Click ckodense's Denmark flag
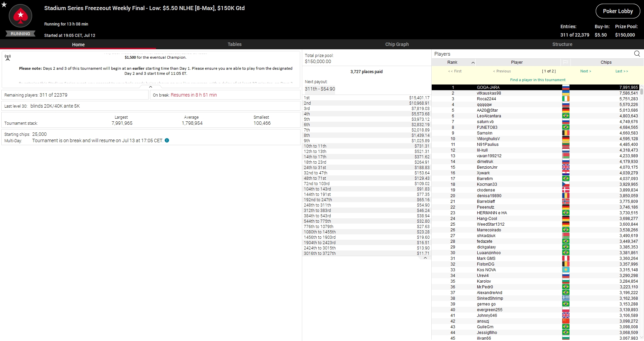 click(566, 190)
